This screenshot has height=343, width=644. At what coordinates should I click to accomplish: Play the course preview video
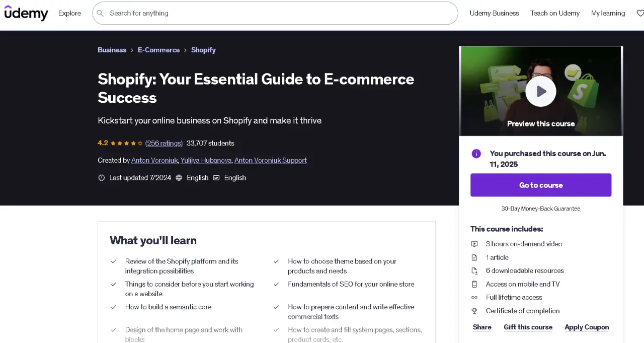[x=541, y=91]
